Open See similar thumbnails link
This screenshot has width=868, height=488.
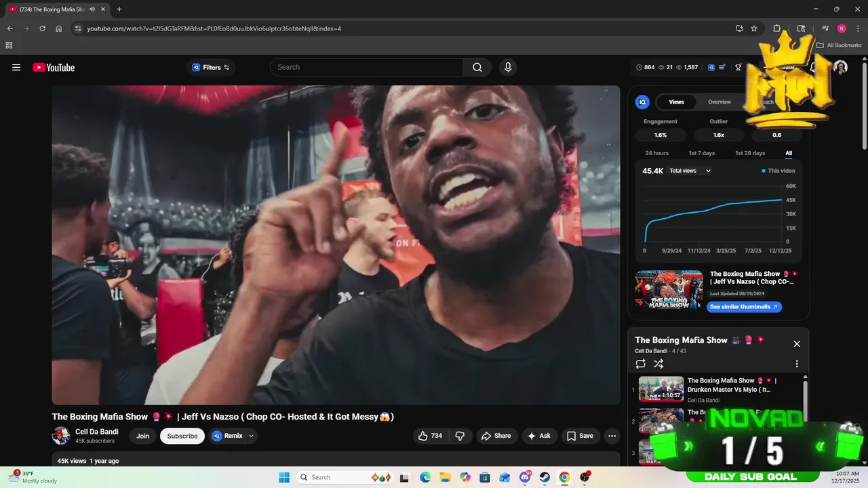744,306
